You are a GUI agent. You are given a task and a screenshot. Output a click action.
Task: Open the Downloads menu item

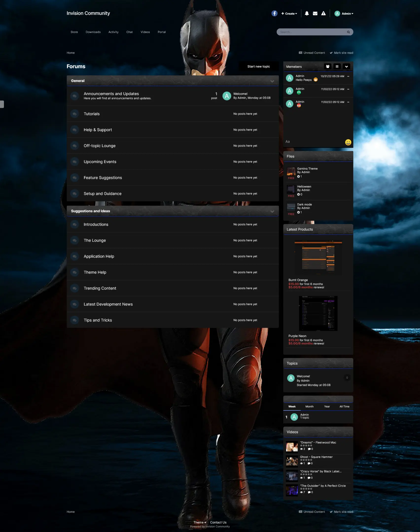point(93,32)
